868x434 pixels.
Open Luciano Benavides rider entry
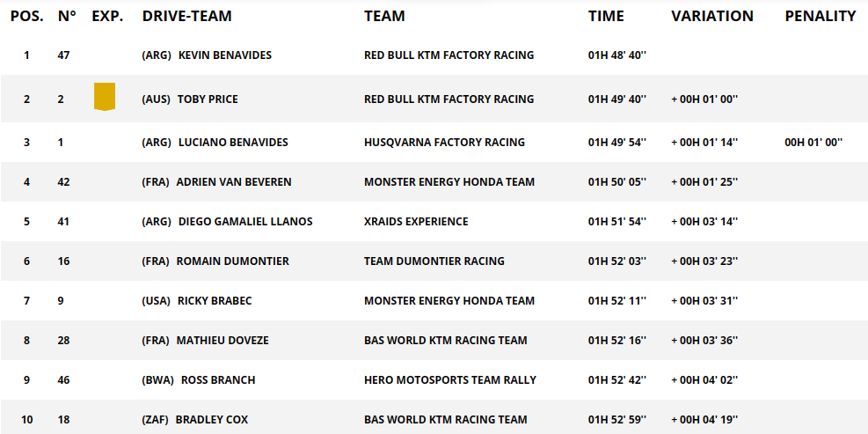tap(233, 143)
